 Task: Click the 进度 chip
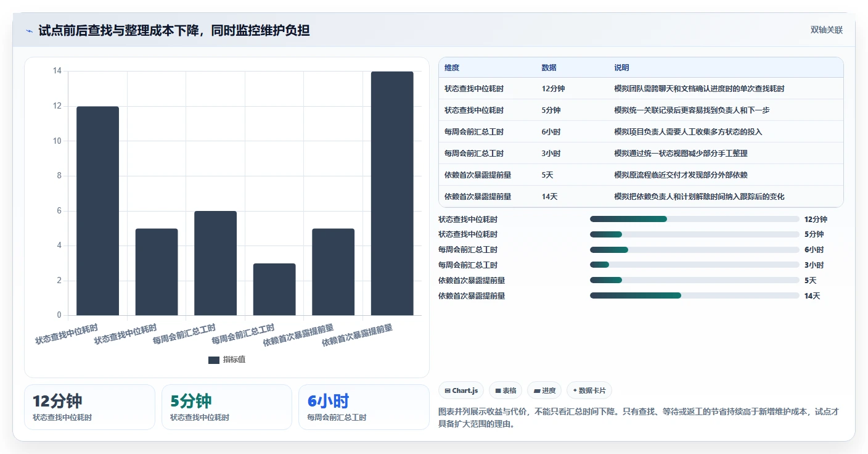(544, 390)
